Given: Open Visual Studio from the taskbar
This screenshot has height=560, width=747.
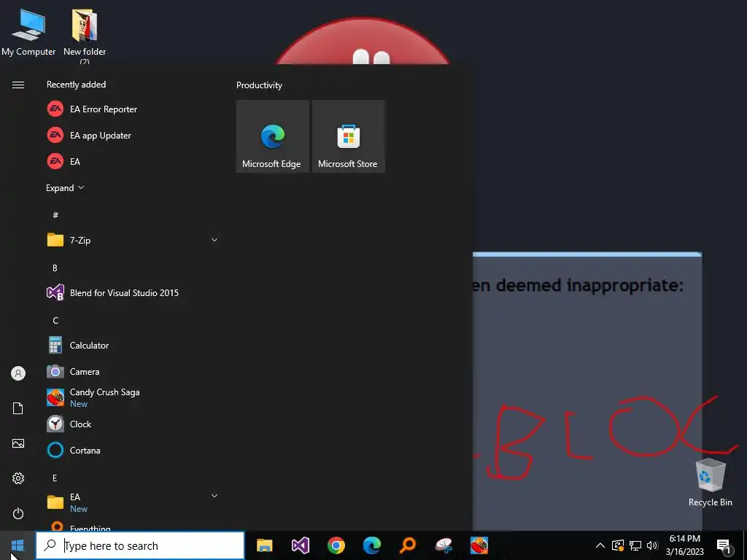Looking at the screenshot, I should point(301,545).
